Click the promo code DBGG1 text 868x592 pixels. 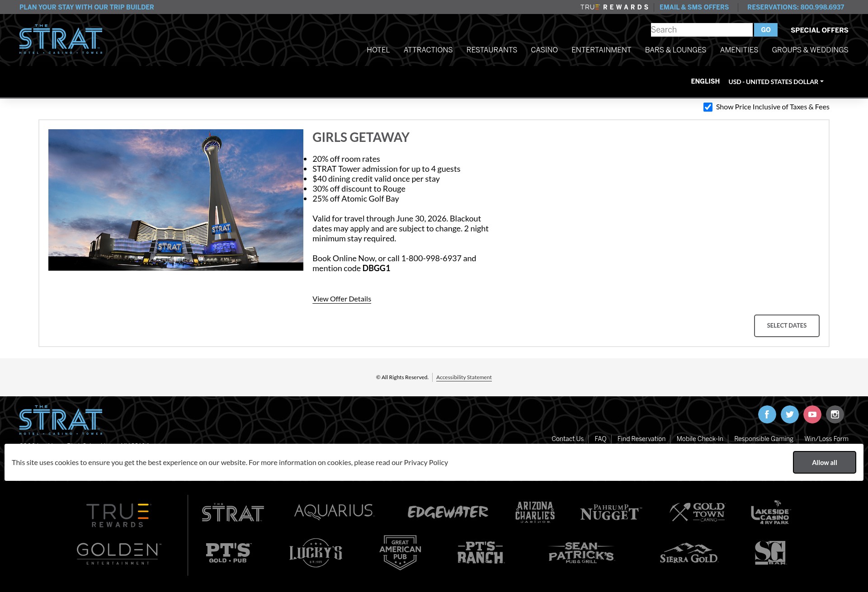(376, 268)
